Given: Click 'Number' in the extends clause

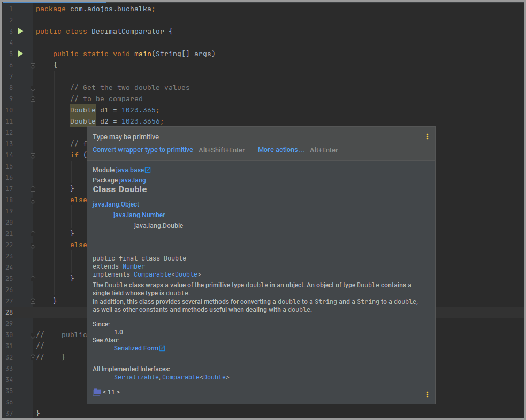Looking at the screenshot, I should pos(133,266).
